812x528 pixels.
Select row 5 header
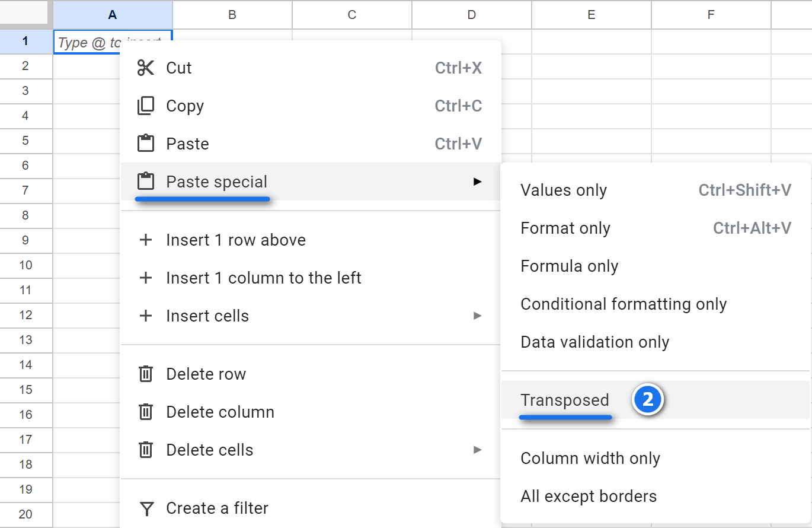[x=26, y=141]
